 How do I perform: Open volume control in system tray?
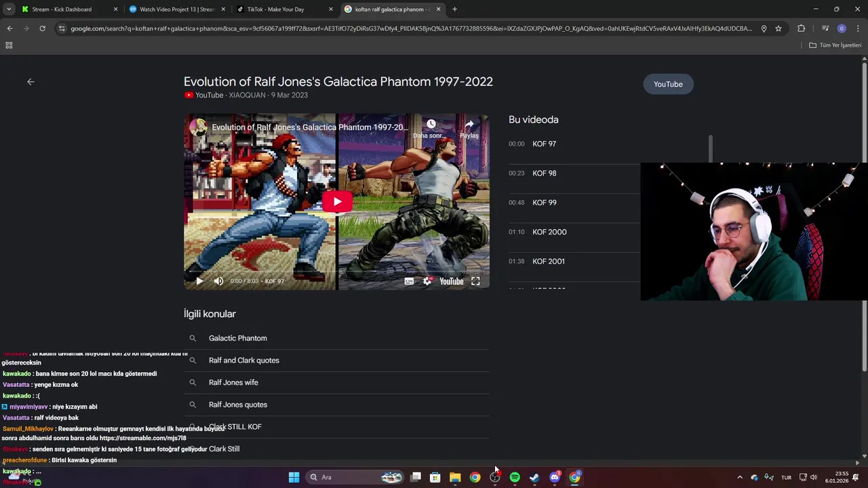[x=814, y=477]
